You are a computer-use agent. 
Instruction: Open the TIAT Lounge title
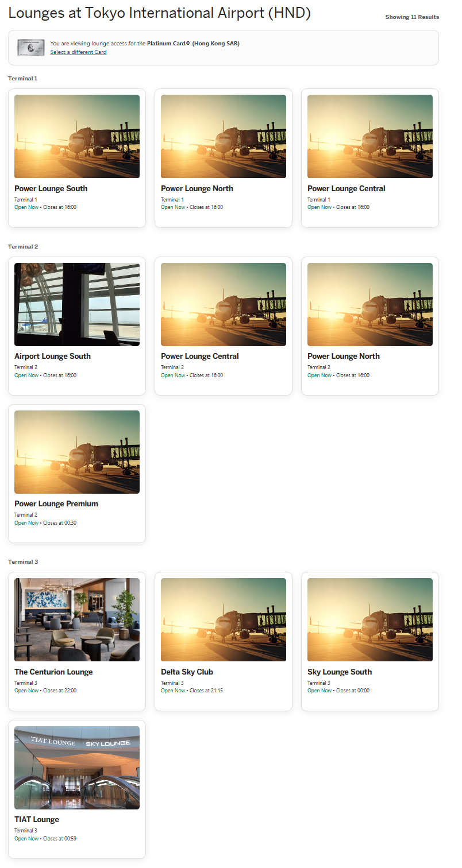37,819
